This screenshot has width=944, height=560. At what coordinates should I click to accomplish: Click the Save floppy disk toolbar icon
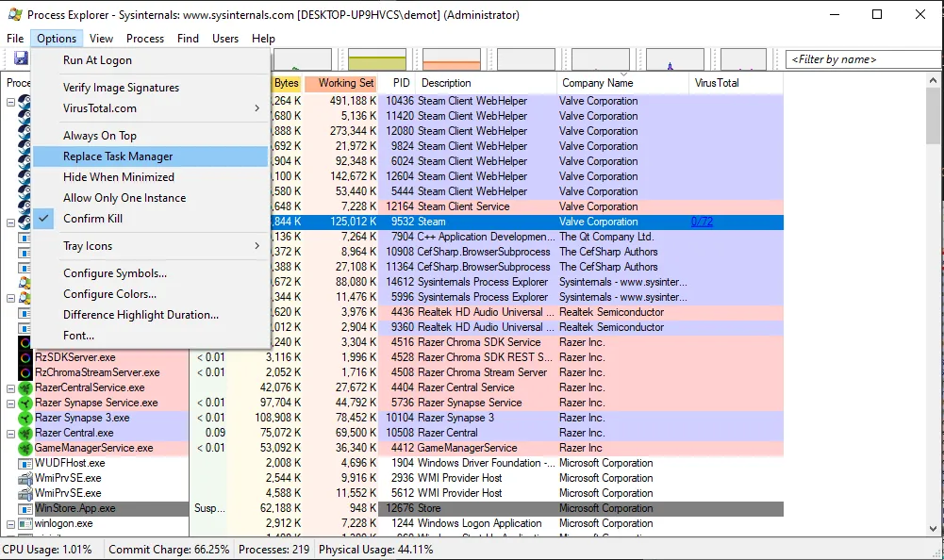[x=21, y=58]
